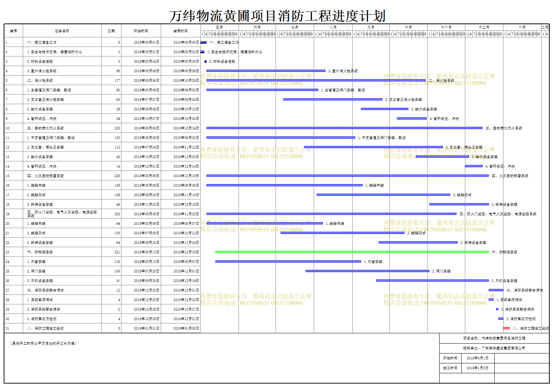Click duration value 228 in row 15
Image resolution: width=553 pixels, height=392 pixels.
(x=117, y=176)
